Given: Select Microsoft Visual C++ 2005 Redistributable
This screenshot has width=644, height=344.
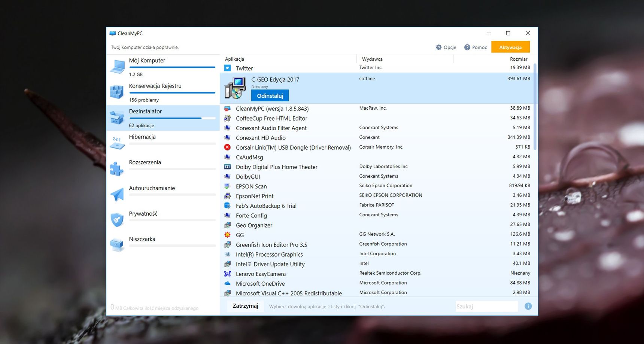Looking at the screenshot, I should coord(377,293).
